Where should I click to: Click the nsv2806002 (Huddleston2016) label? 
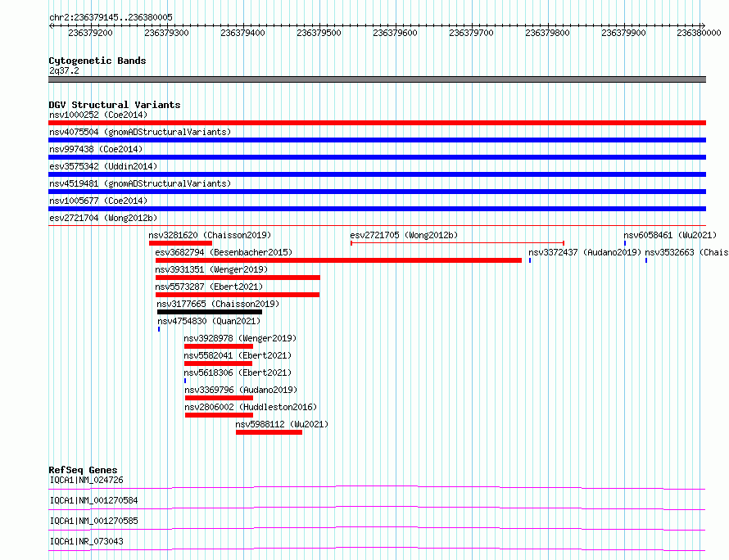click(251, 407)
